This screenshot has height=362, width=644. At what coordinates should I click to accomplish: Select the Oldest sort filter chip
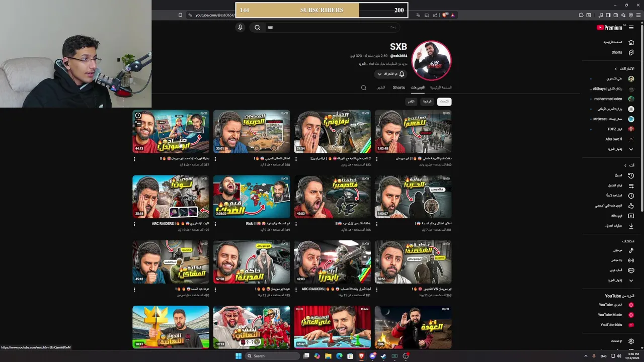(411, 102)
